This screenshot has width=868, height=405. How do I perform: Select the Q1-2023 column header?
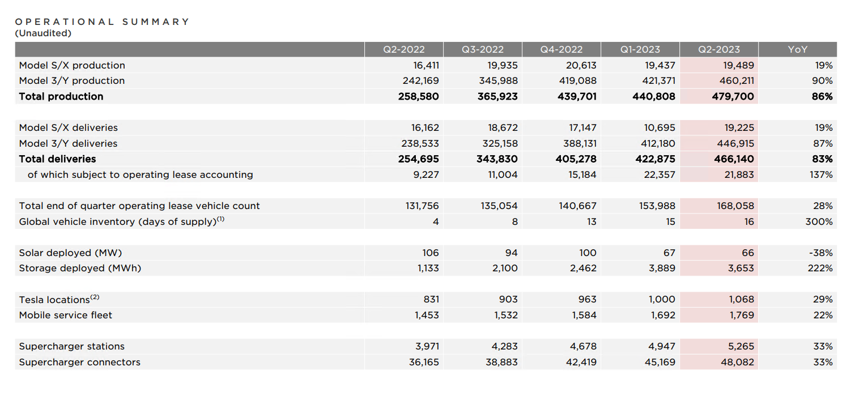click(640, 49)
